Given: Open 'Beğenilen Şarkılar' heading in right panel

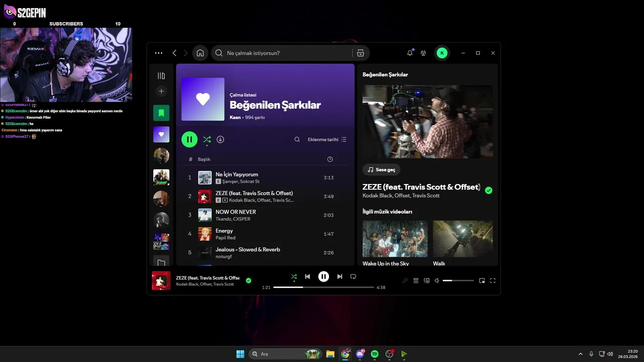Looking at the screenshot, I should tap(385, 74).
